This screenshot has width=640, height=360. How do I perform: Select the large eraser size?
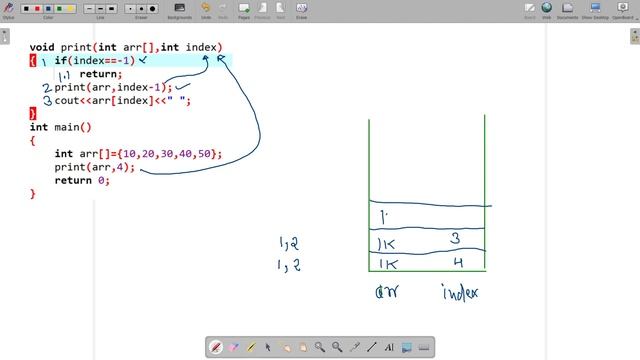pos(152,9)
